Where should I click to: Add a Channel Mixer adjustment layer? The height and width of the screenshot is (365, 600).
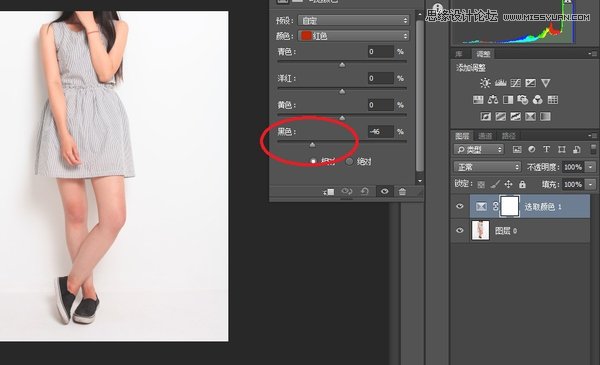tap(538, 100)
